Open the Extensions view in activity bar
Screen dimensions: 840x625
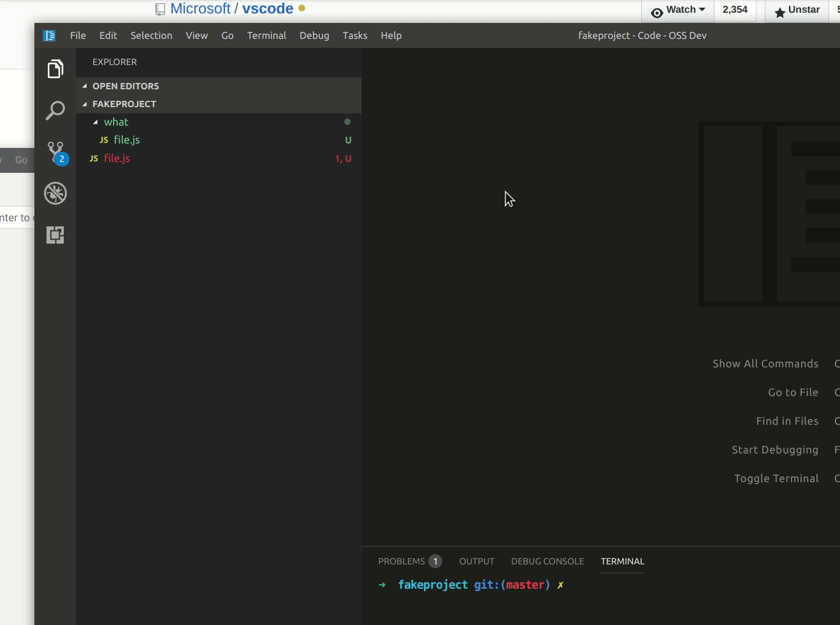(55, 235)
